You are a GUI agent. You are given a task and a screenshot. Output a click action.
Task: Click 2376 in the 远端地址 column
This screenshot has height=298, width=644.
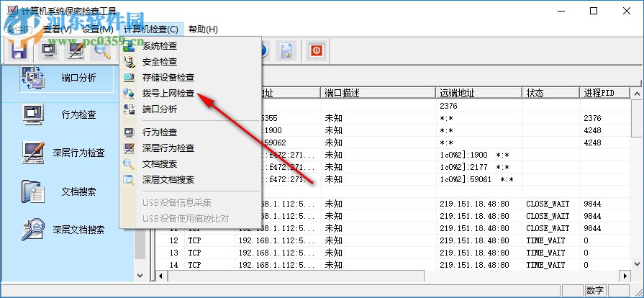coord(448,106)
